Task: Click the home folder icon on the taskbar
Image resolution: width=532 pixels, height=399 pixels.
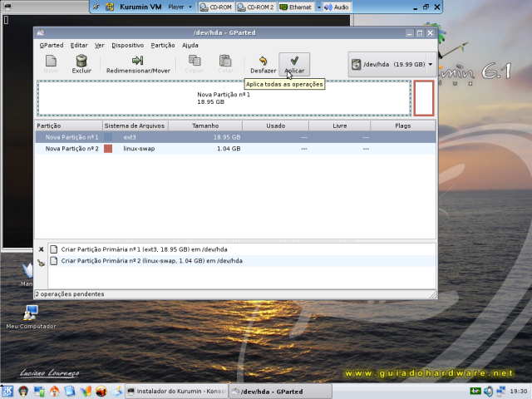Action: tap(54, 392)
